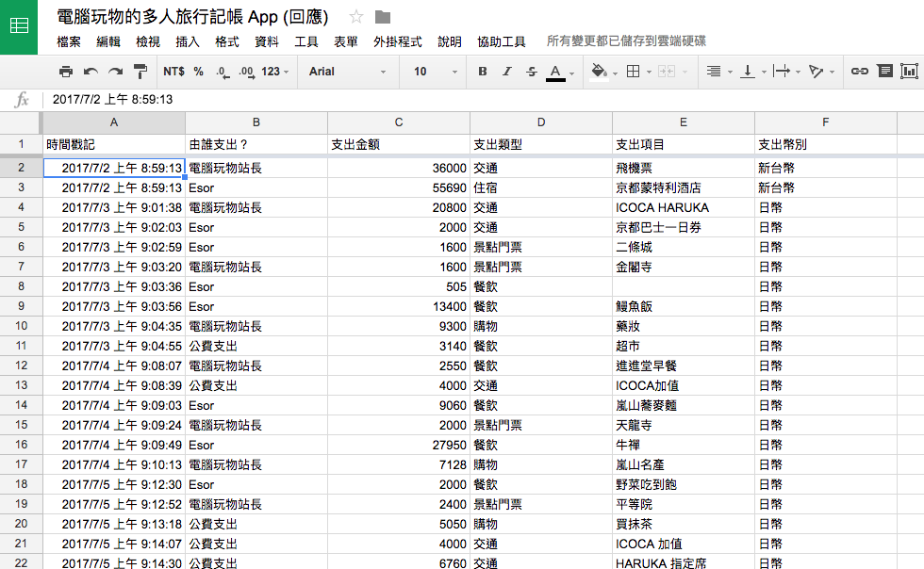The image size is (924, 569).
Task: Toggle italic formatting
Action: click(x=507, y=72)
